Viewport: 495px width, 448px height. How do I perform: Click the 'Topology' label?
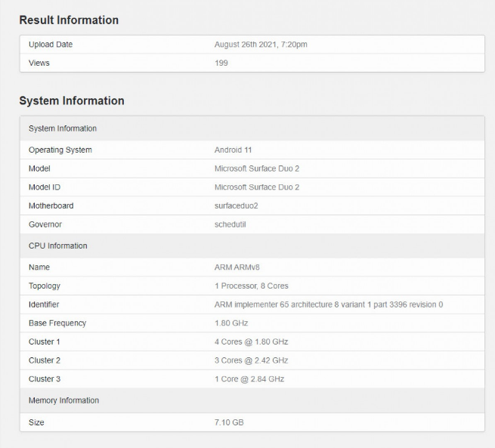pyautogui.click(x=45, y=286)
